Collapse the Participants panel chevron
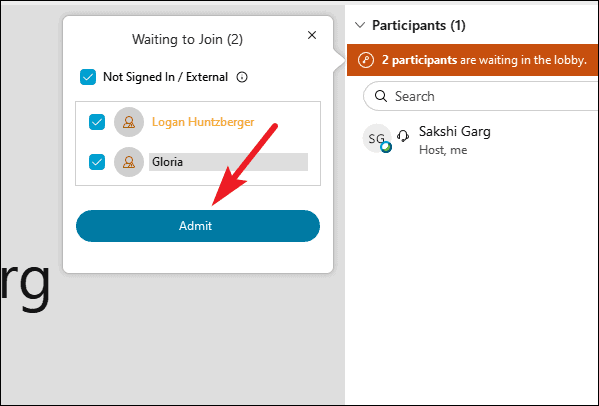 click(x=360, y=26)
